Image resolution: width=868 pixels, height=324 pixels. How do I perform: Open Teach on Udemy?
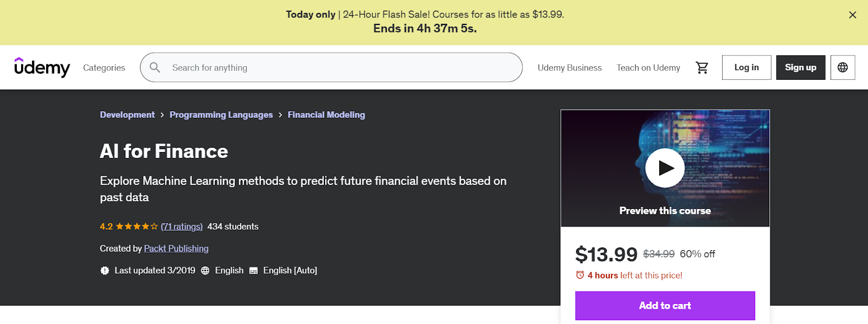[x=648, y=67]
